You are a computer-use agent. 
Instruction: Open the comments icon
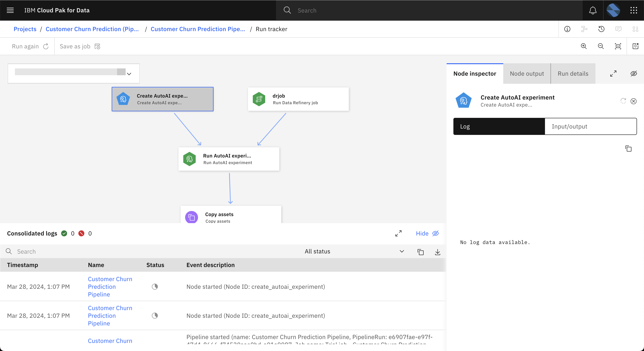(x=618, y=29)
